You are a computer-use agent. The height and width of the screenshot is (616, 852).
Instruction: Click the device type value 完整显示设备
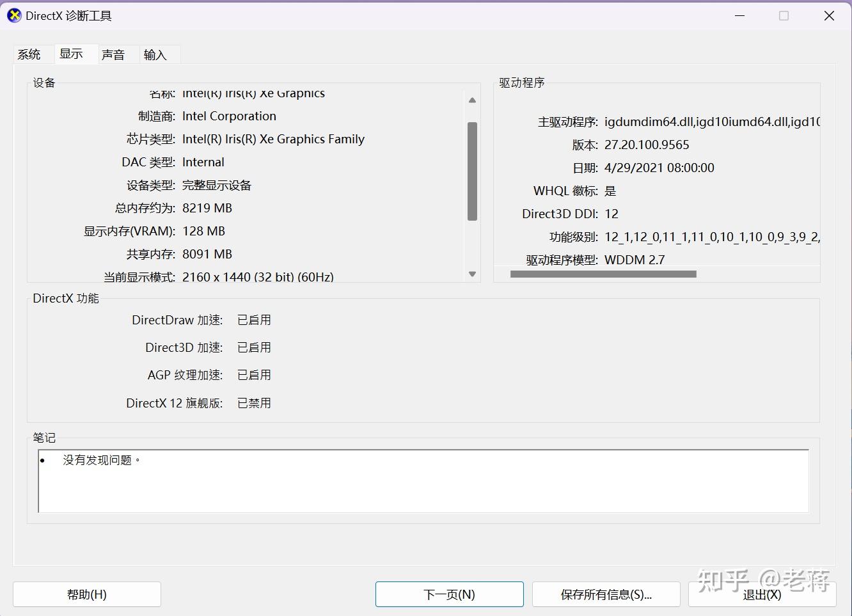(217, 186)
